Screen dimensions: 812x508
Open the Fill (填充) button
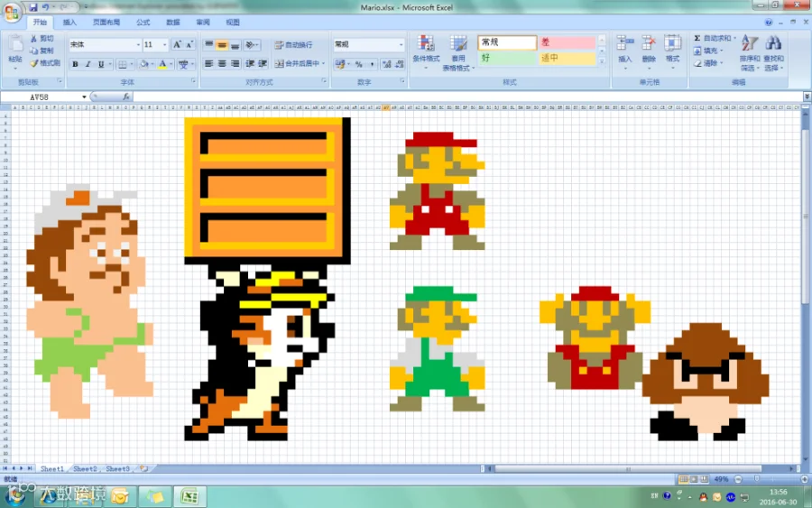point(707,51)
